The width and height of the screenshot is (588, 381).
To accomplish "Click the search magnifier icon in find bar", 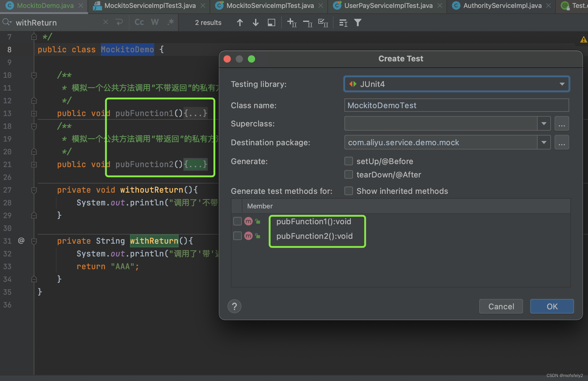I will (7, 22).
